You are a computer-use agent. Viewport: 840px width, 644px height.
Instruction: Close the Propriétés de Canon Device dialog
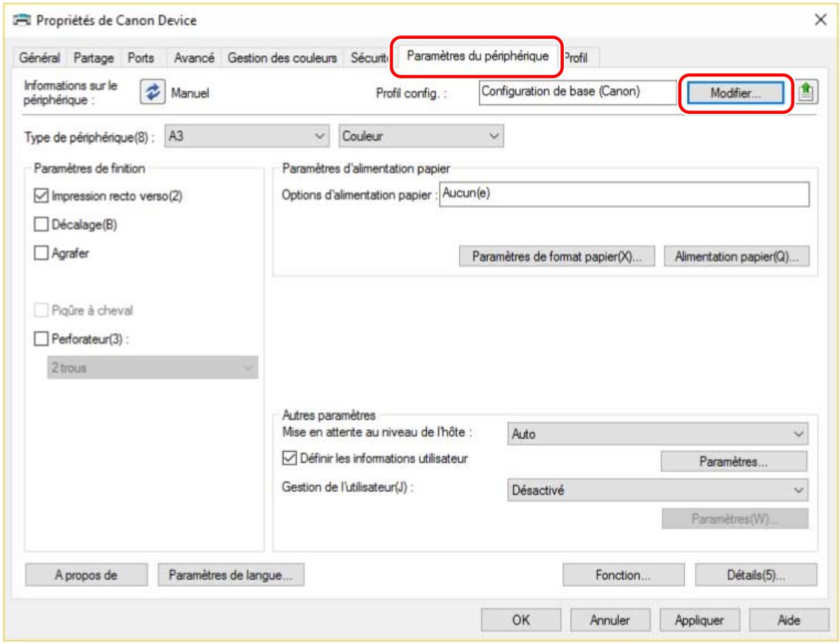[822, 20]
